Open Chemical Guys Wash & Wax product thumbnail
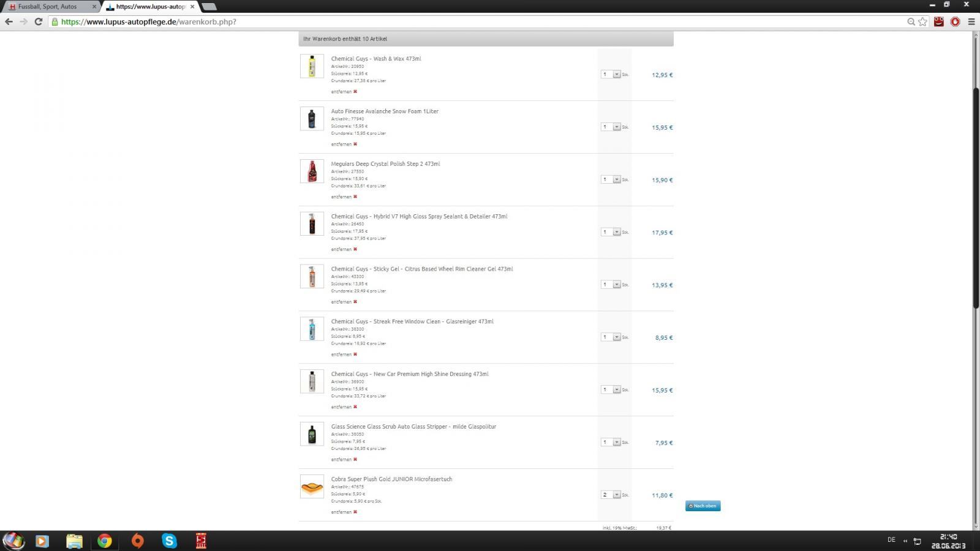Image resolution: width=980 pixels, height=551 pixels. [x=312, y=66]
